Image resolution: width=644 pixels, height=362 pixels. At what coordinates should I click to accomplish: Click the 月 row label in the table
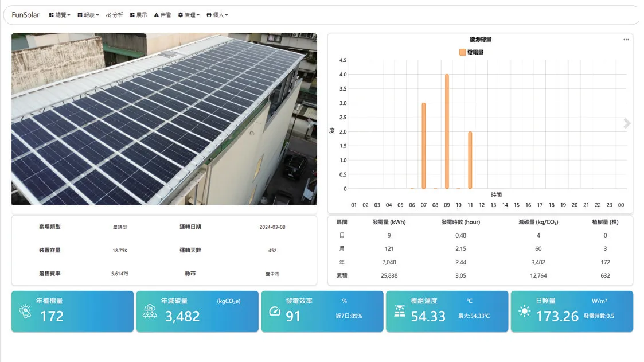click(x=342, y=249)
